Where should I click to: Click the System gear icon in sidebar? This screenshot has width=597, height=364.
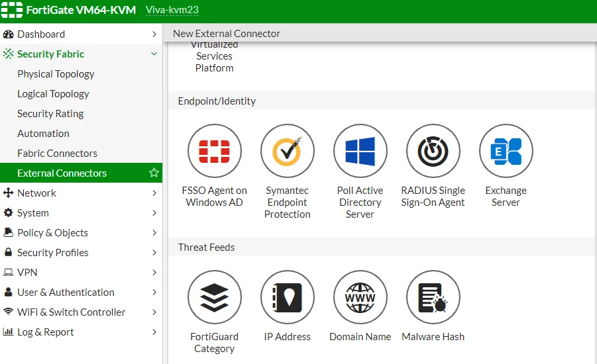coord(8,212)
